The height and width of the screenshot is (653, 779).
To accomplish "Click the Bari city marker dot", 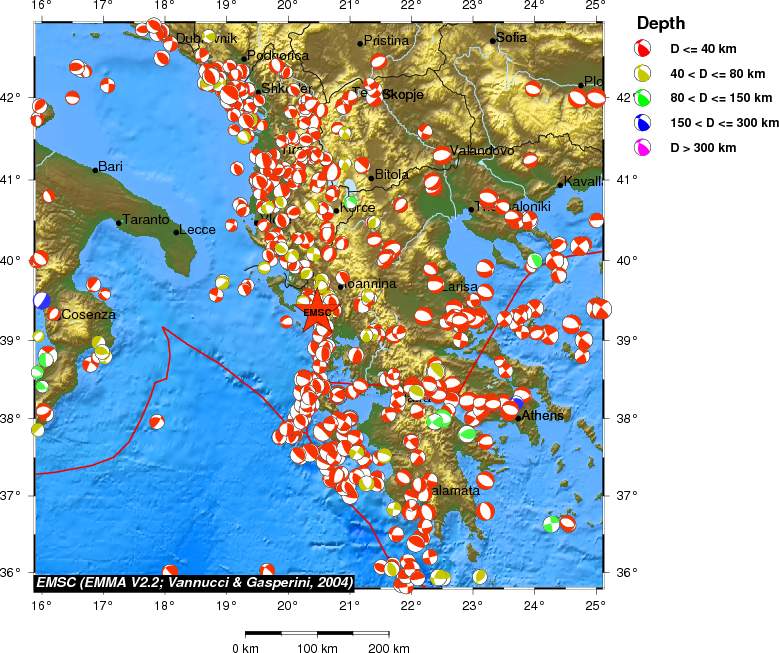I will (x=96, y=170).
